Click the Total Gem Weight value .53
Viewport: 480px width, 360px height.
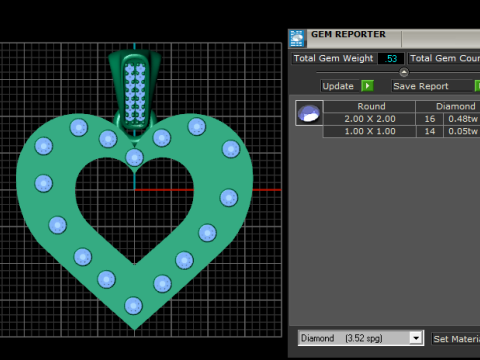click(x=391, y=59)
